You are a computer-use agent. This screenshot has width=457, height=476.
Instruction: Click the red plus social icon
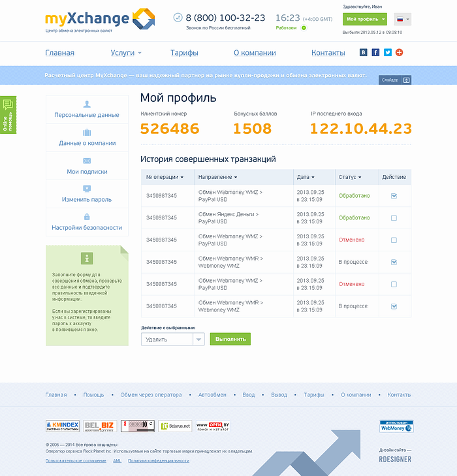pos(399,52)
